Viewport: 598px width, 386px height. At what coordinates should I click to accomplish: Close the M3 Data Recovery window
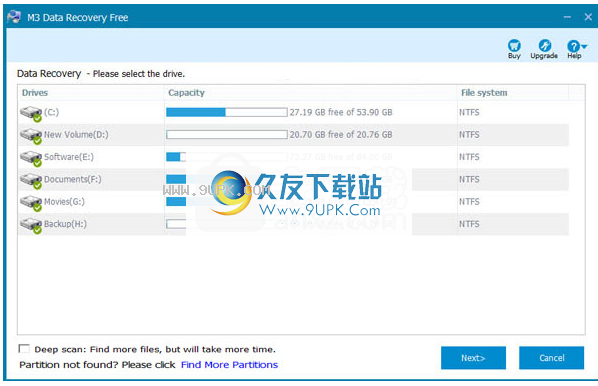(588, 17)
